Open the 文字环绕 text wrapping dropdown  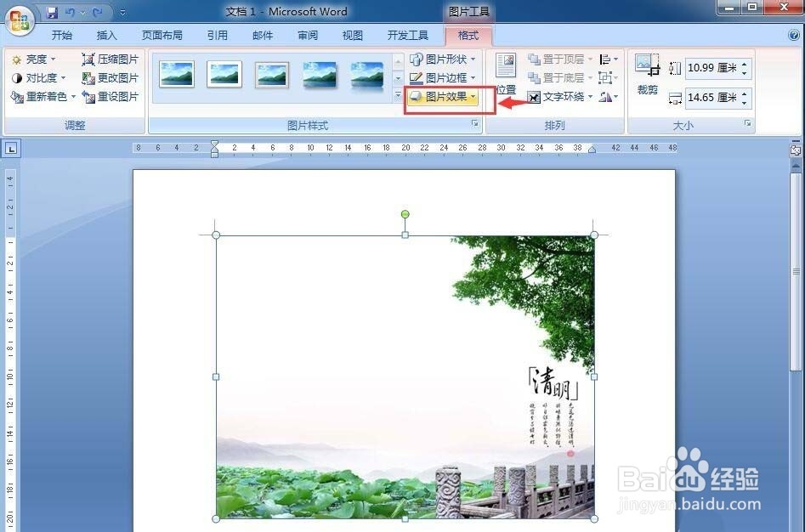560,96
